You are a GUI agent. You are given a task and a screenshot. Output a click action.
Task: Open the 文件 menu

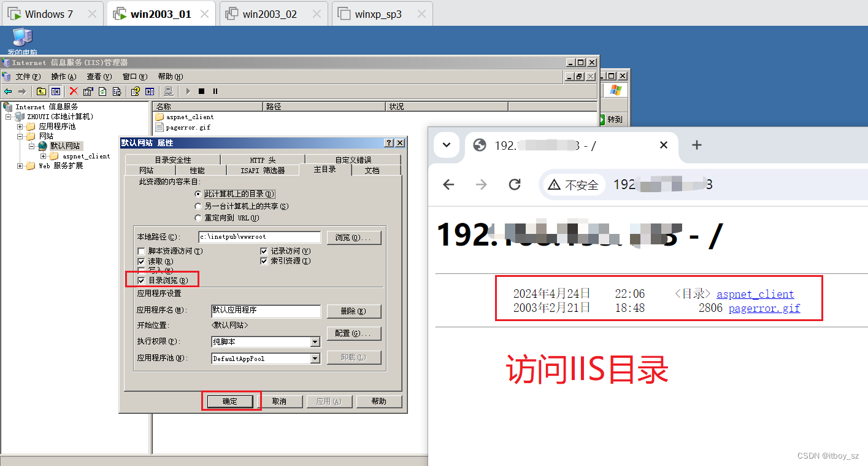coord(28,77)
